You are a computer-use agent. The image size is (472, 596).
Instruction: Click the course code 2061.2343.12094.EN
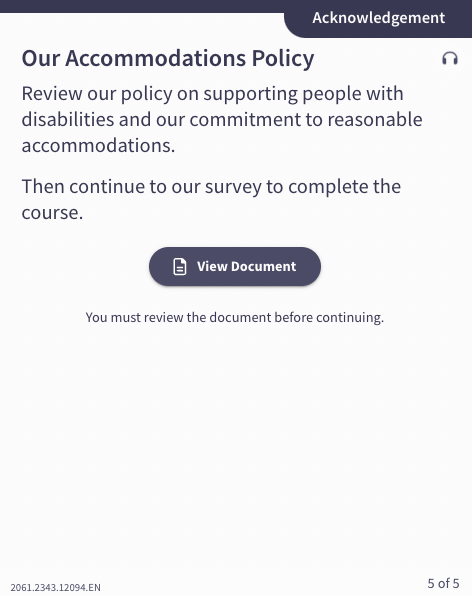(55, 587)
